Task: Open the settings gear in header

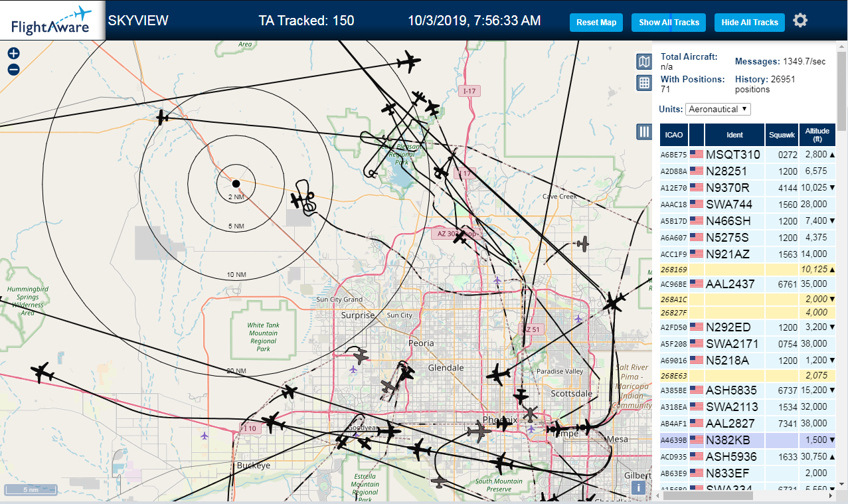Action: tap(800, 21)
